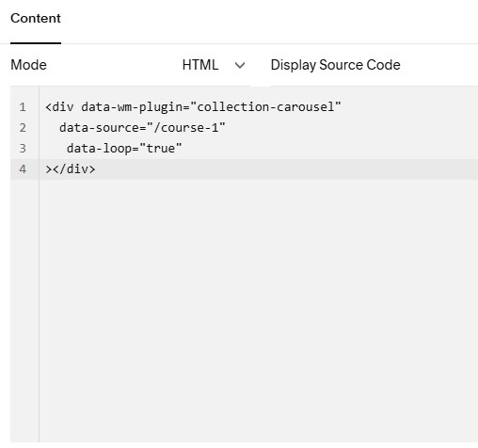Place cursor on closing </div> tag
This screenshot has width=478, height=448.
73,169
